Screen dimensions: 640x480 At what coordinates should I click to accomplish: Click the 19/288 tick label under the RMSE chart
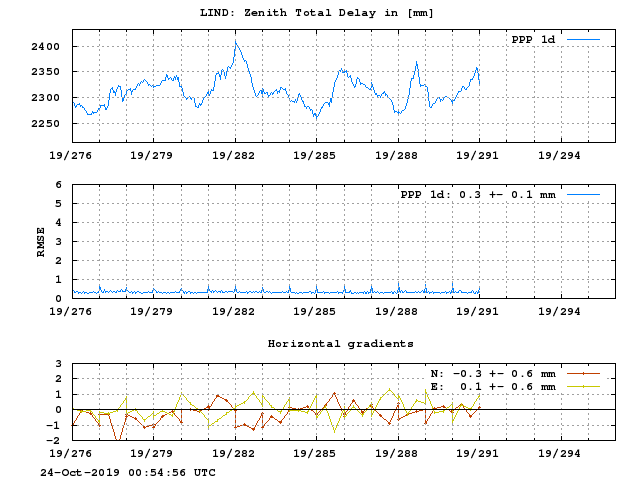click(x=398, y=311)
